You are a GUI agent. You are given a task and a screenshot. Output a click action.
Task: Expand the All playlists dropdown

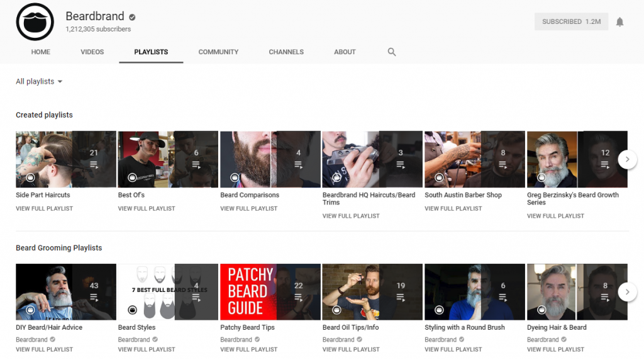point(39,81)
